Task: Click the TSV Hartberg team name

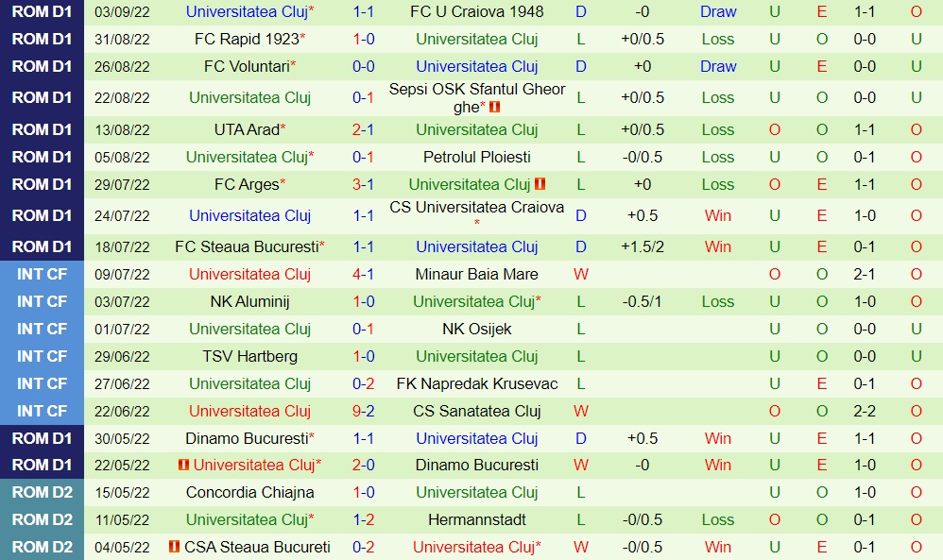Action: [x=249, y=356]
